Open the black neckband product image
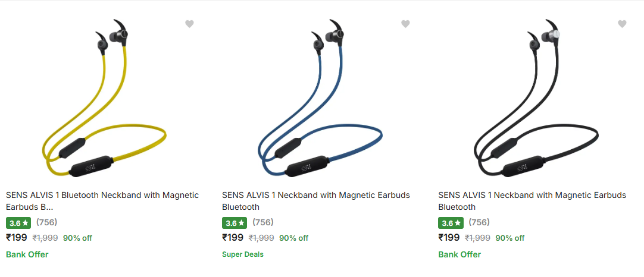Image resolution: width=644 pixels, height=277 pixels. [536, 98]
